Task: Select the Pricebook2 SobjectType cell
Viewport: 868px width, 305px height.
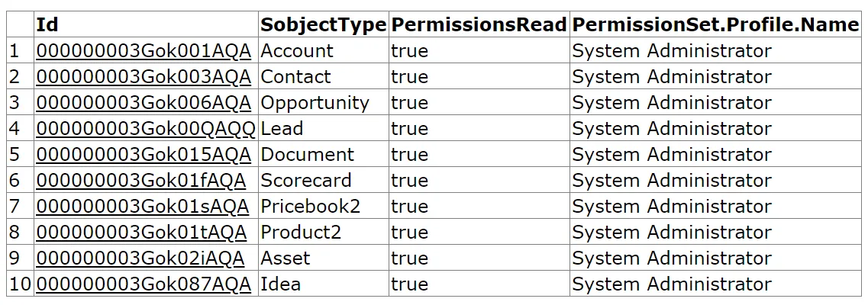Action: click(323, 207)
